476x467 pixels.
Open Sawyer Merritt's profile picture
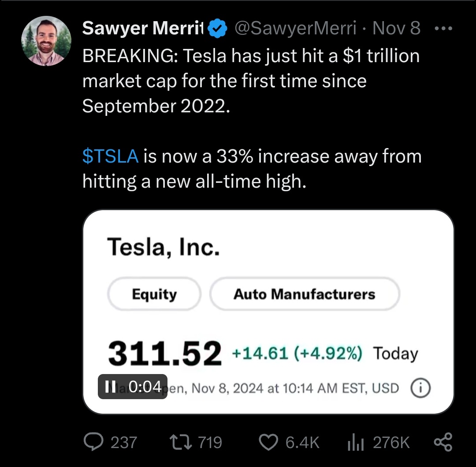pyautogui.click(x=46, y=41)
